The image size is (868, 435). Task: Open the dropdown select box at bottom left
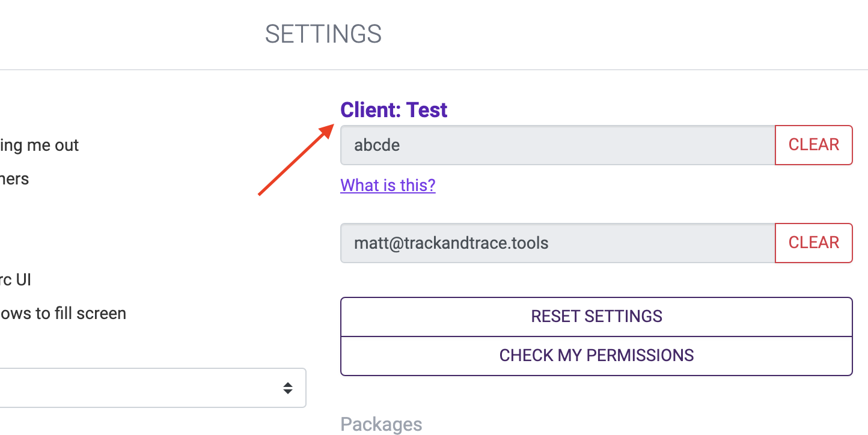tap(150, 388)
